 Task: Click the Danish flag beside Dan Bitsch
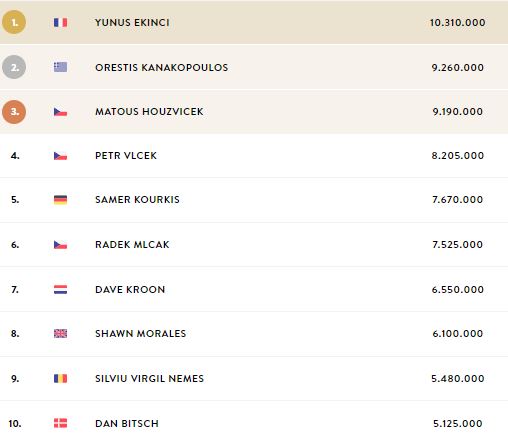point(60,423)
